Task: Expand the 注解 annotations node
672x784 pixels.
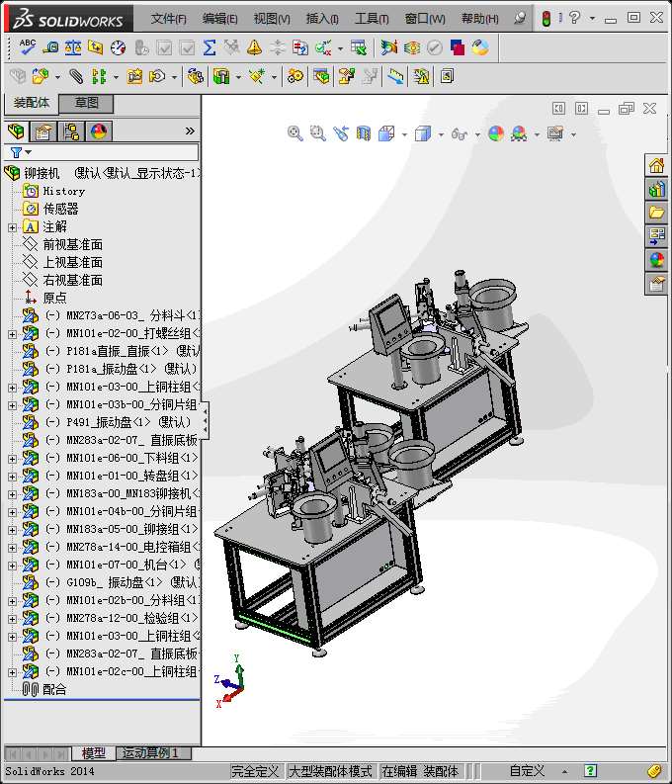Action: (x=13, y=227)
